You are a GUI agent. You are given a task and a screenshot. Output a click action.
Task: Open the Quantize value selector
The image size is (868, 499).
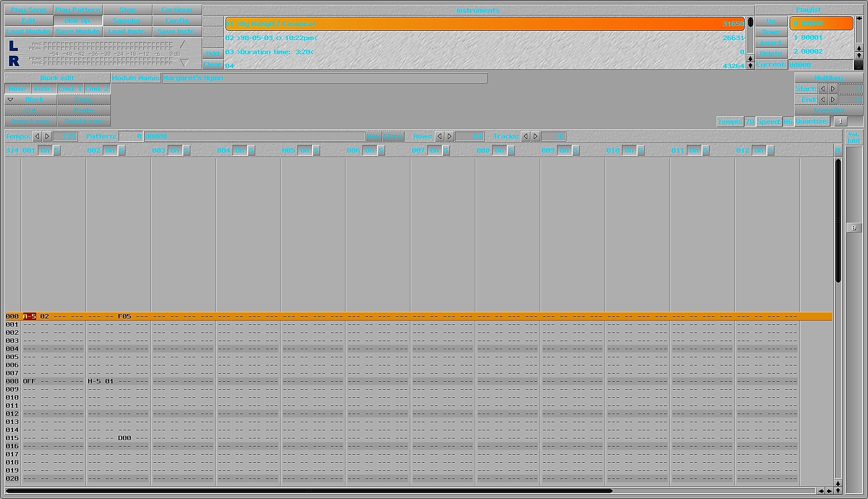840,122
